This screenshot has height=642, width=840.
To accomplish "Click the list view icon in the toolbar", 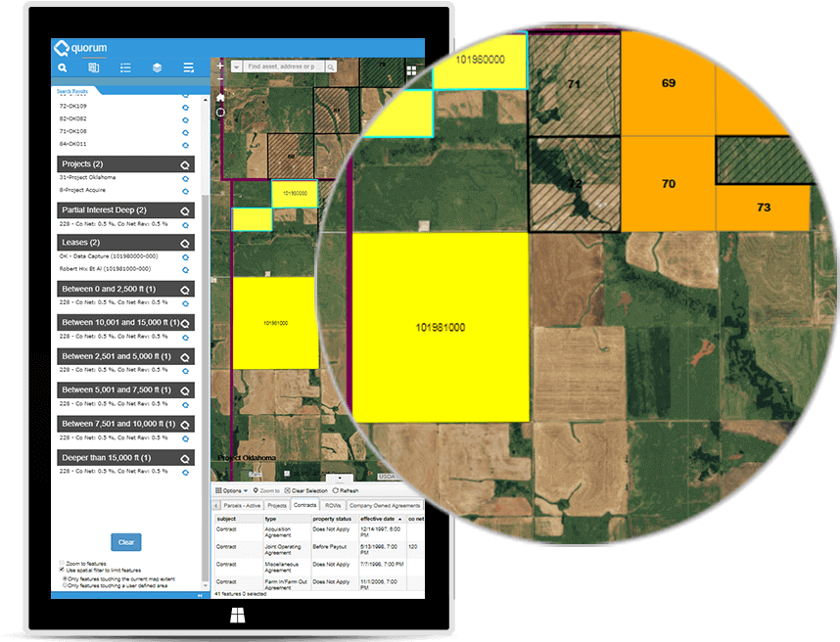I will [x=126, y=68].
